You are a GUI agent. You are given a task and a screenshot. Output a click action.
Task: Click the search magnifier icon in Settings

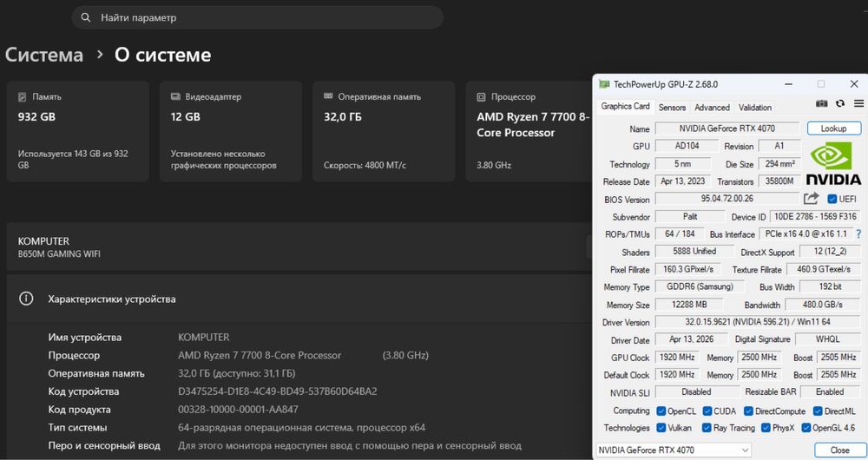point(86,17)
